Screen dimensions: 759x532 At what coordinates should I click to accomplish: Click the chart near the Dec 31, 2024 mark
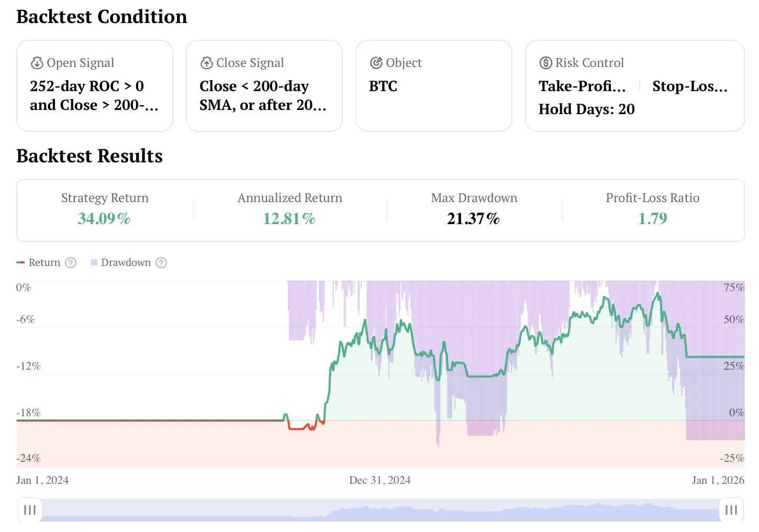click(379, 367)
